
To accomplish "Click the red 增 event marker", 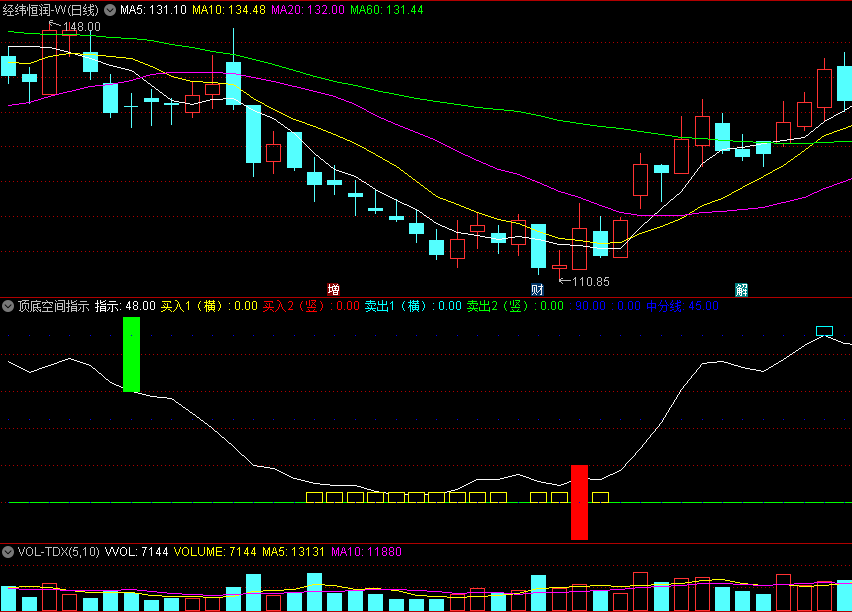I will pyautogui.click(x=333, y=289).
